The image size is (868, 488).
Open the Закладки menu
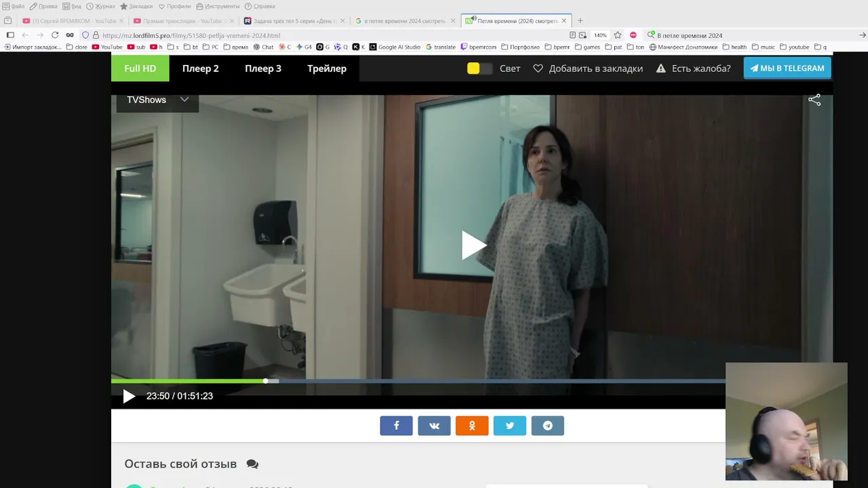point(136,6)
